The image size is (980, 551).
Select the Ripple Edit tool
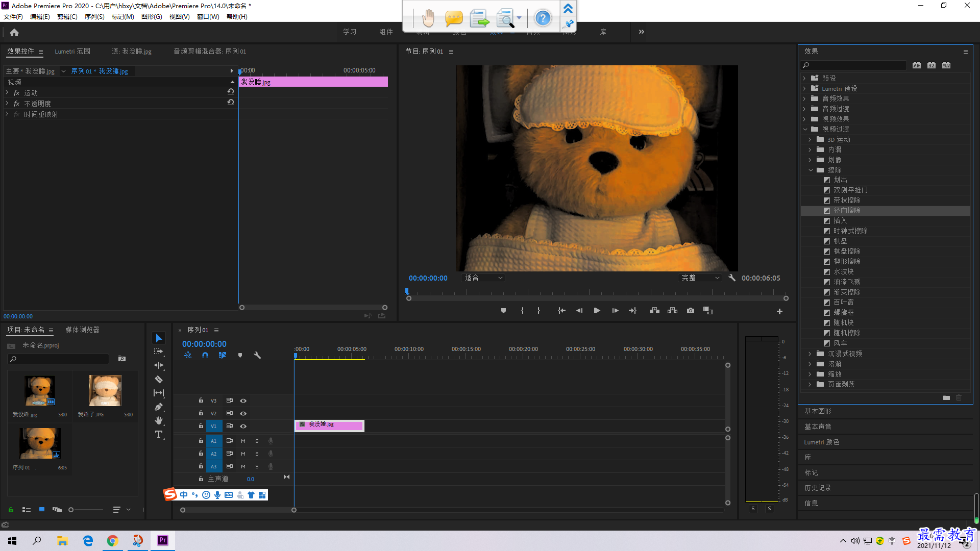(x=159, y=365)
